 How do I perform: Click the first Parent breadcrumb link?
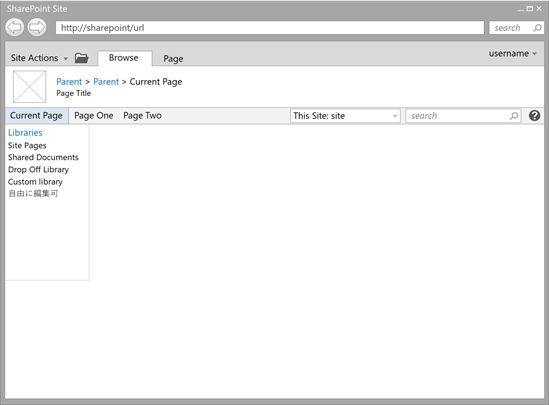click(x=69, y=82)
